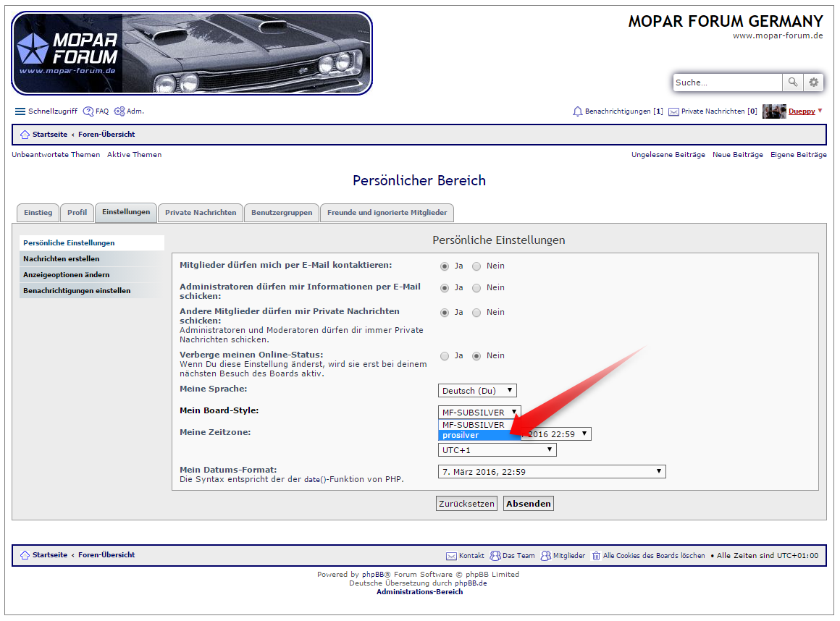Open Anzeigeoptionen ändern in the sidebar
This screenshot has height=621, width=840.
pyautogui.click(x=67, y=275)
